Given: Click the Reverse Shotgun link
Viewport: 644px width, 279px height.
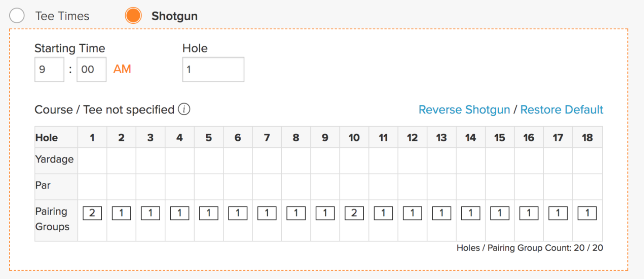Looking at the screenshot, I should [464, 110].
